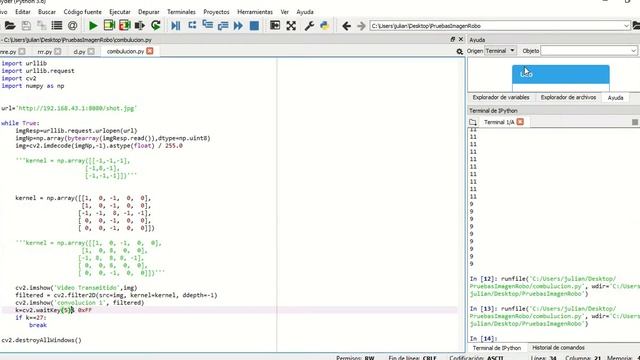Click the blue help banner in the Ayuda pane
This screenshot has height=360, width=640.
click(561, 74)
